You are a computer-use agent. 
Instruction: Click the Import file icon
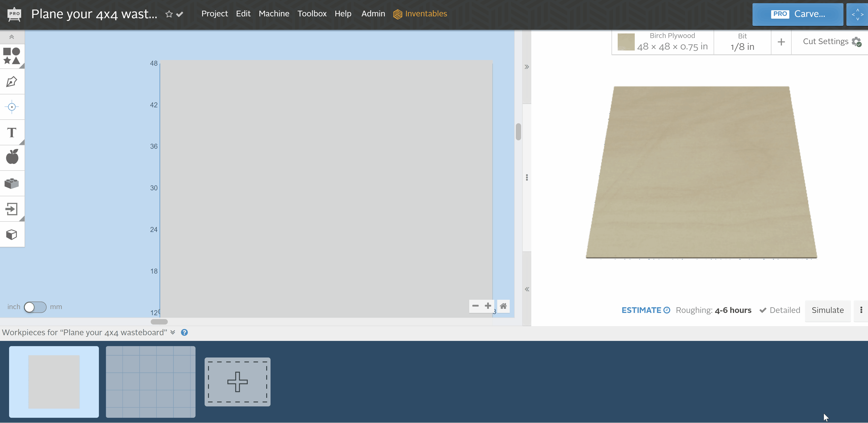12,209
